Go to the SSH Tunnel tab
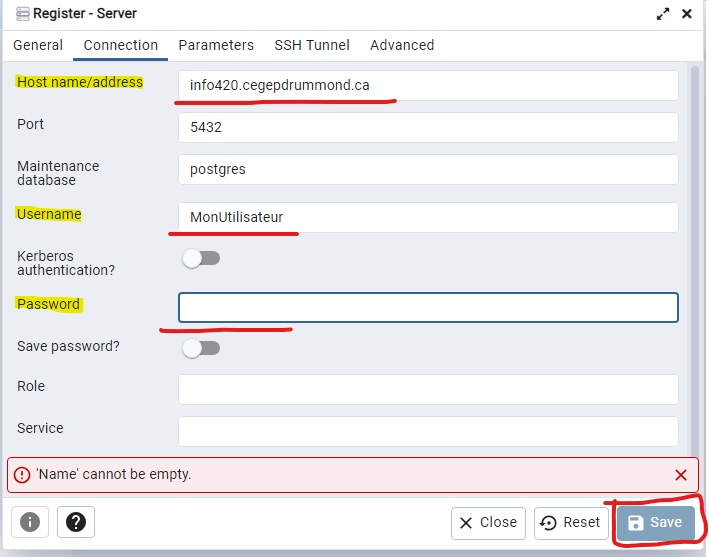Viewport: 709px width, 557px height. [312, 45]
